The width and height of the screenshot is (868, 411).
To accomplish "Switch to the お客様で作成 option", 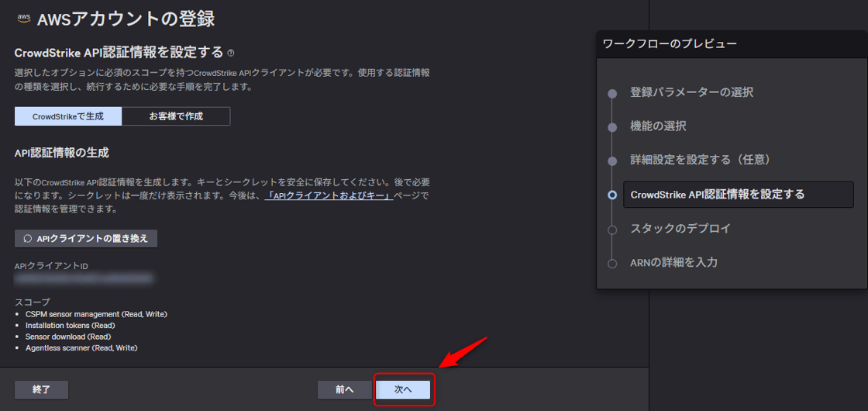I will (x=176, y=116).
